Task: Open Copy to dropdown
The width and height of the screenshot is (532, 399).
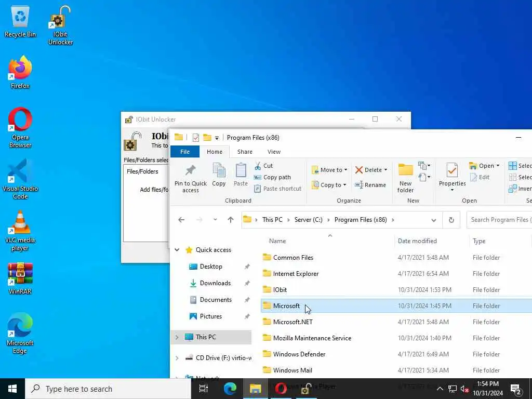Action: point(329,185)
